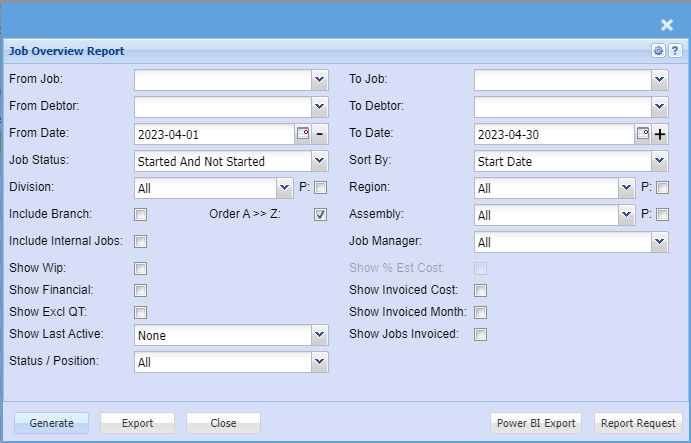Expand the Job Status dropdown

pos(319,160)
